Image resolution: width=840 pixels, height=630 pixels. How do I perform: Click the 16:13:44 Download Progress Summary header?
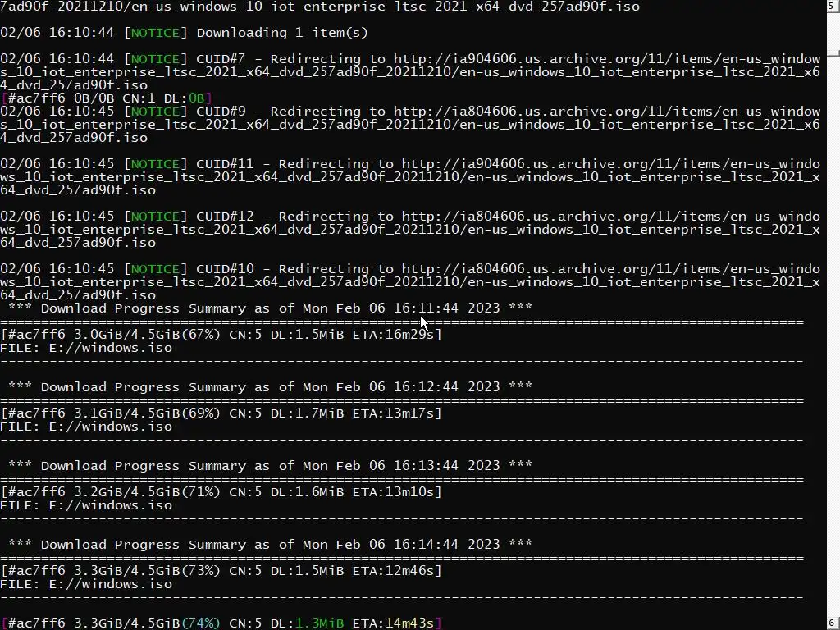(271, 466)
